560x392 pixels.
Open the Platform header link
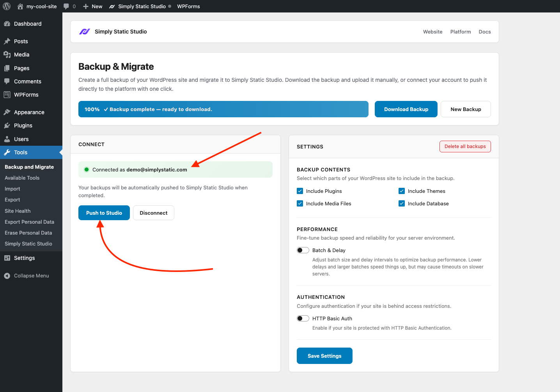point(461,32)
